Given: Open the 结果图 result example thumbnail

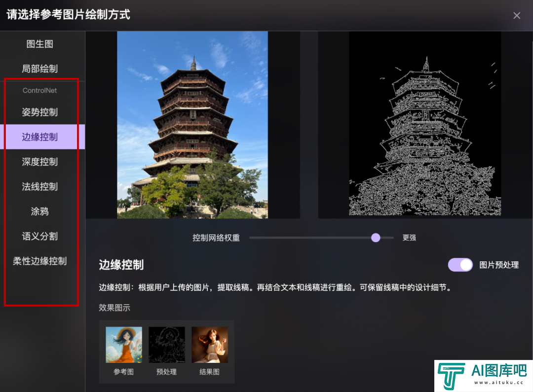Looking at the screenshot, I should click(209, 345).
